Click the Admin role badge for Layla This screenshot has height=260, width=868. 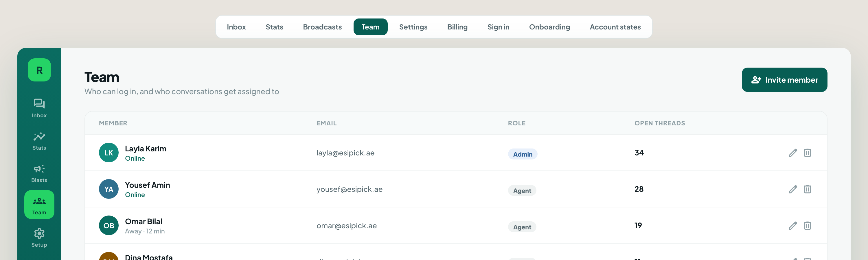(x=523, y=154)
